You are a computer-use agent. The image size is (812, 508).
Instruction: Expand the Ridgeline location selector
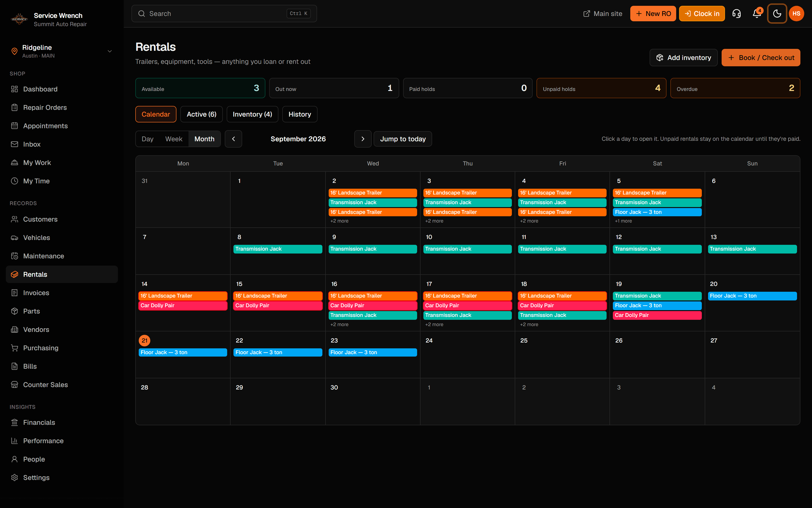(x=62, y=51)
